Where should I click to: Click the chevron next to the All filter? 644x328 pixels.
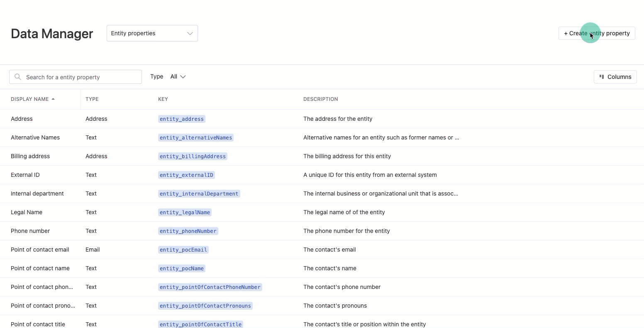pyautogui.click(x=183, y=77)
